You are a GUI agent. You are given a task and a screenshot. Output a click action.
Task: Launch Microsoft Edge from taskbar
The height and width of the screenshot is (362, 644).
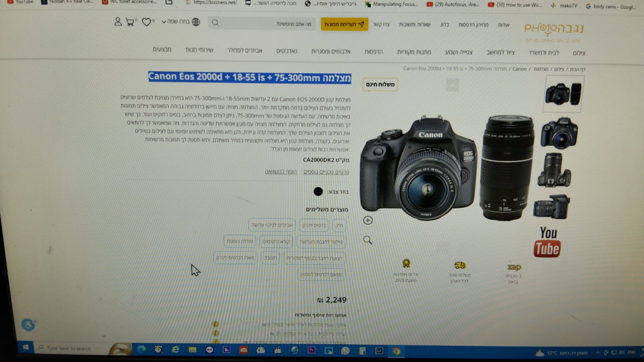(x=141, y=349)
